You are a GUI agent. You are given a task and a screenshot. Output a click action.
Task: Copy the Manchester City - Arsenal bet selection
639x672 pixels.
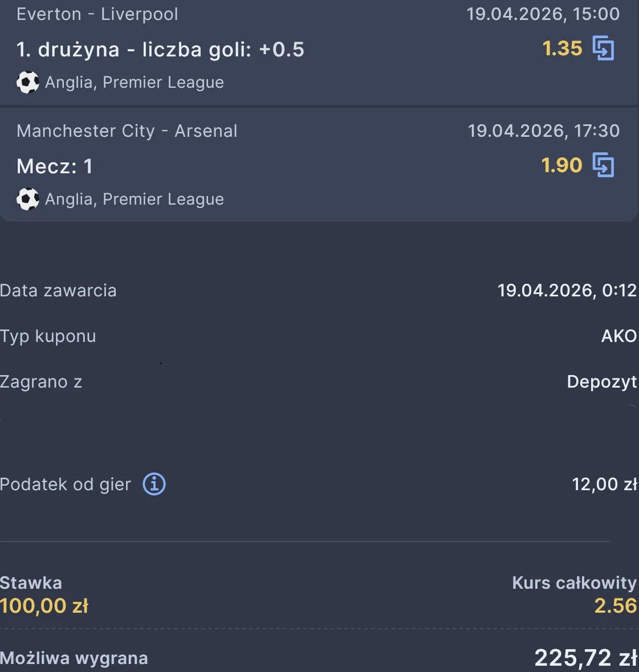603,165
